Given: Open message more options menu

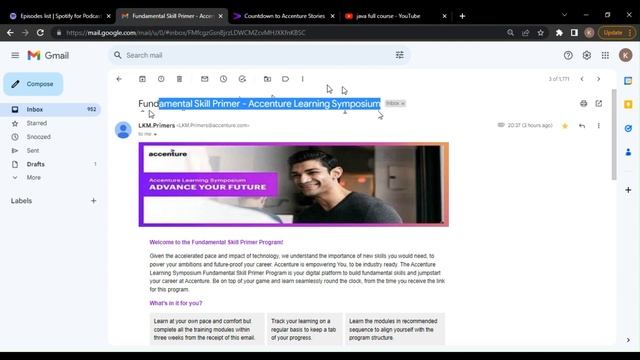Looking at the screenshot, I should tap(599, 126).
